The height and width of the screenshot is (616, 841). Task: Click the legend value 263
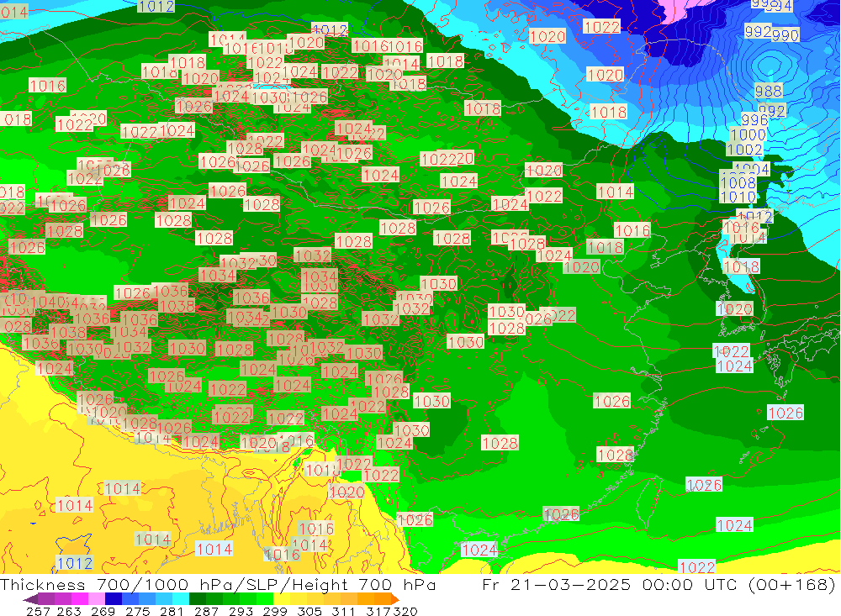(x=69, y=611)
